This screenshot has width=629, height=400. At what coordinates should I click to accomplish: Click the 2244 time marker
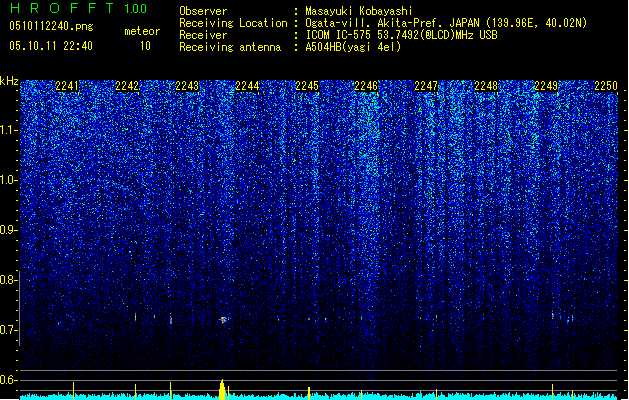point(247,86)
